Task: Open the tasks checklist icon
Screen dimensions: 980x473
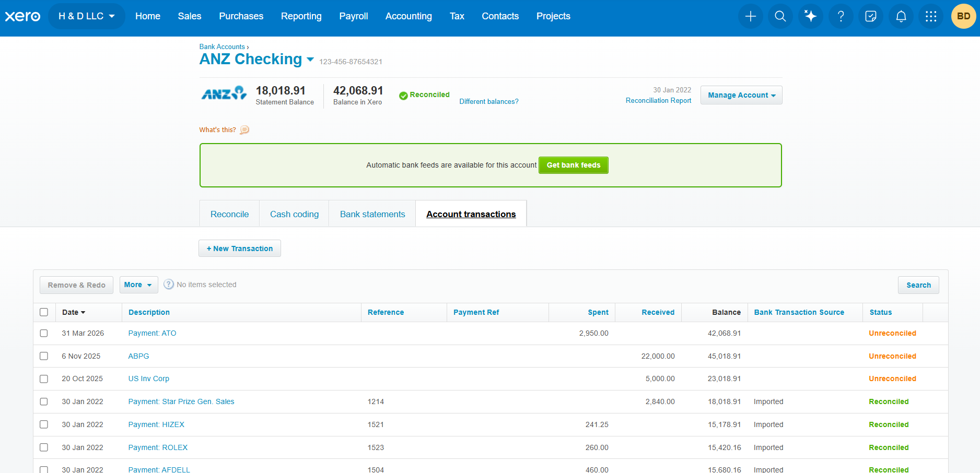Action: click(x=871, y=16)
